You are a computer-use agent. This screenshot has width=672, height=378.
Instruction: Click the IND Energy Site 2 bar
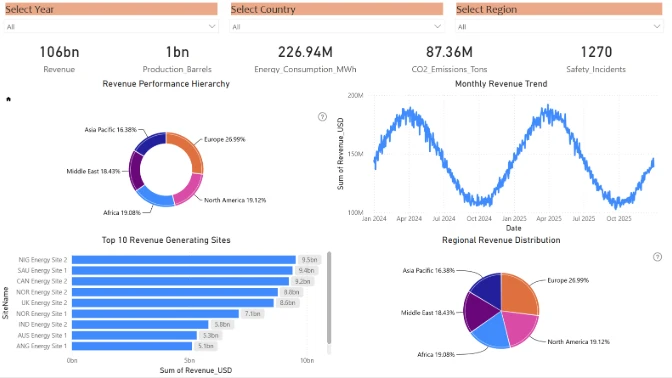[140, 324]
